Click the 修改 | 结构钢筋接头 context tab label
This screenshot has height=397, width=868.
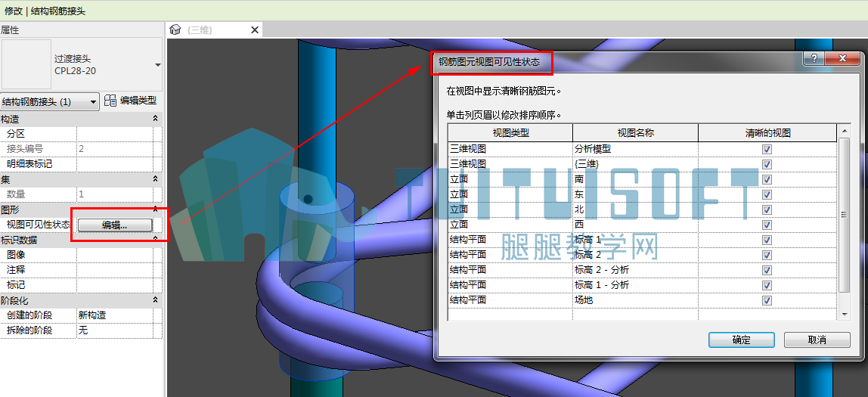click(x=45, y=11)
